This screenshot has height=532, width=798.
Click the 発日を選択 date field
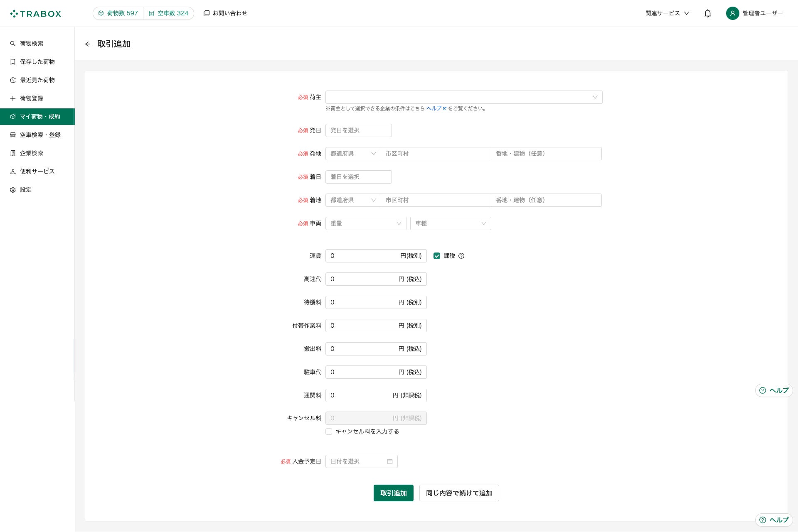(x=358, y=130)
